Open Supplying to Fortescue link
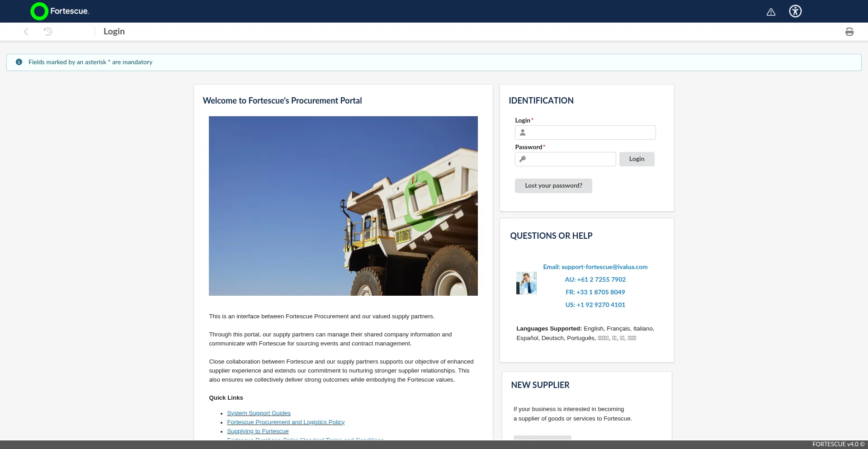868x449 pixels. coord(258,431)
